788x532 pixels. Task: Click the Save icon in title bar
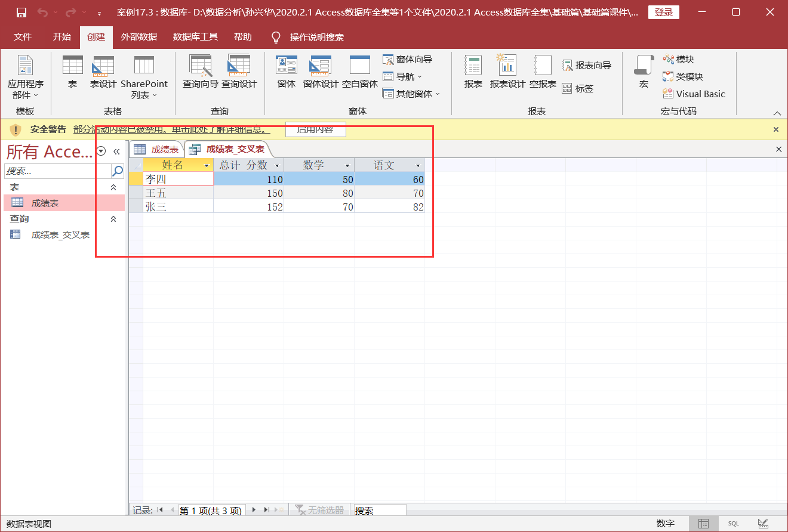pyautogui.click(x=21, y=13)
